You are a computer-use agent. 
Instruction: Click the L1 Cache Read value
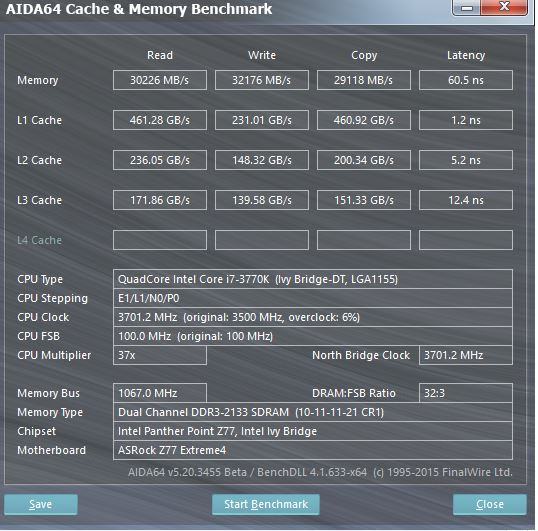tap(160, 120)
